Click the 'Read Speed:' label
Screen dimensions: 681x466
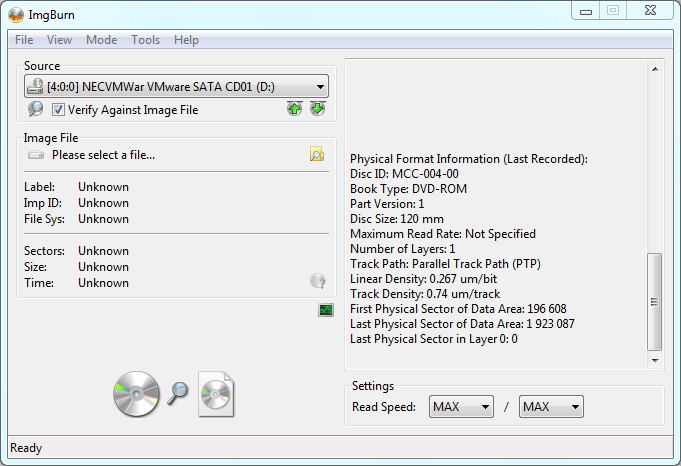(383, 407)
